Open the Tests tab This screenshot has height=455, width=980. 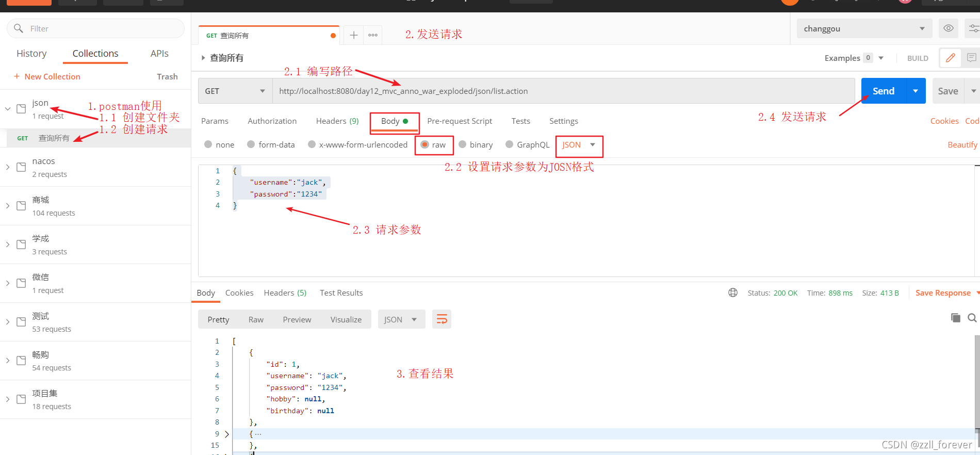(x=520, y=121)
